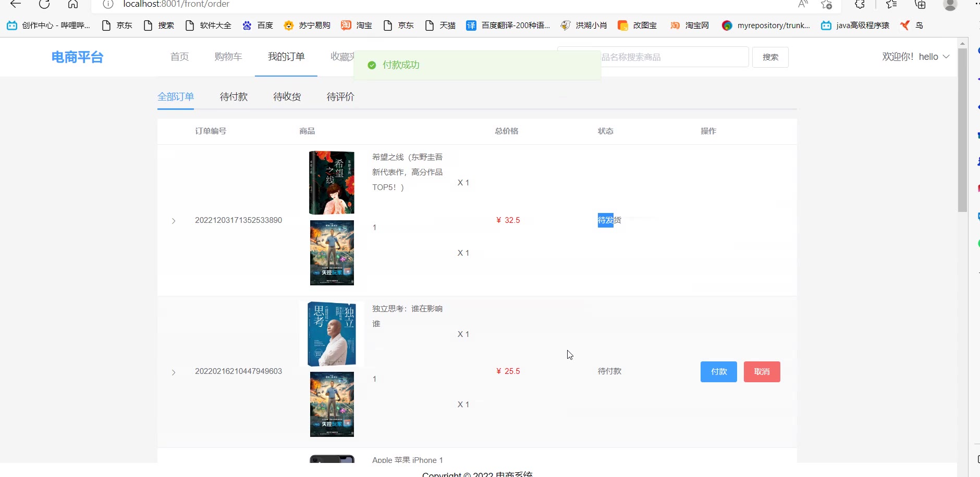Switch to the 全部订单 tab

(x=176, y=97)
